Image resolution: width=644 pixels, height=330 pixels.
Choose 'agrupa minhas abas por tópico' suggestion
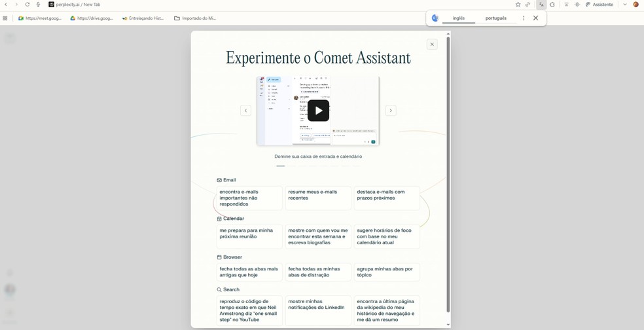point(387,272)
